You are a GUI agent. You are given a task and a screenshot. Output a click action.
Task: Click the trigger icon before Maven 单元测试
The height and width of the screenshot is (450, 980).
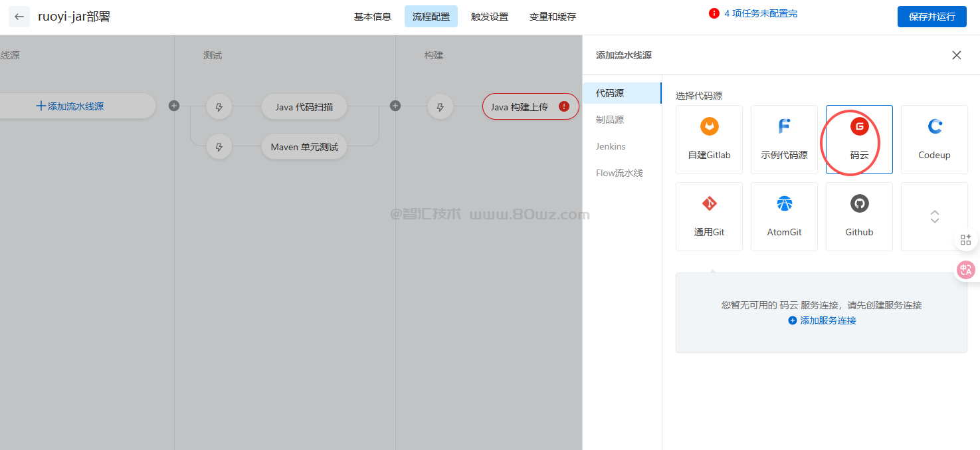[x=219, y=147]
